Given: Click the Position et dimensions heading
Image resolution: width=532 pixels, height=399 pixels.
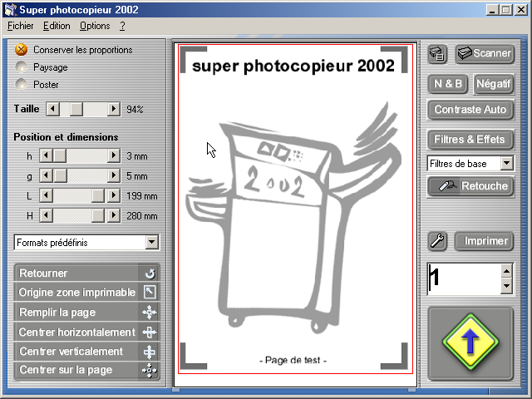Looking at the screenshot, I should tap(66, 137).
